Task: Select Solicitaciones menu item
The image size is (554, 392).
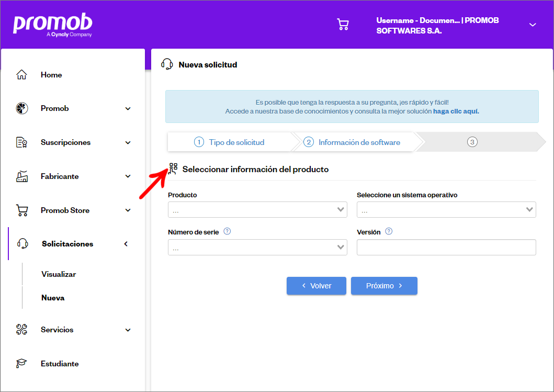Action: click(x=67, y=244)
